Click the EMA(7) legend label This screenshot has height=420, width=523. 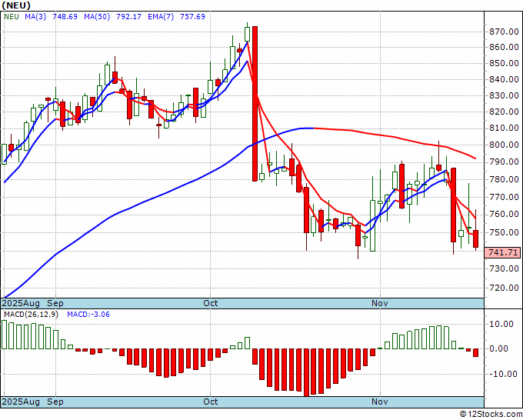161,17
